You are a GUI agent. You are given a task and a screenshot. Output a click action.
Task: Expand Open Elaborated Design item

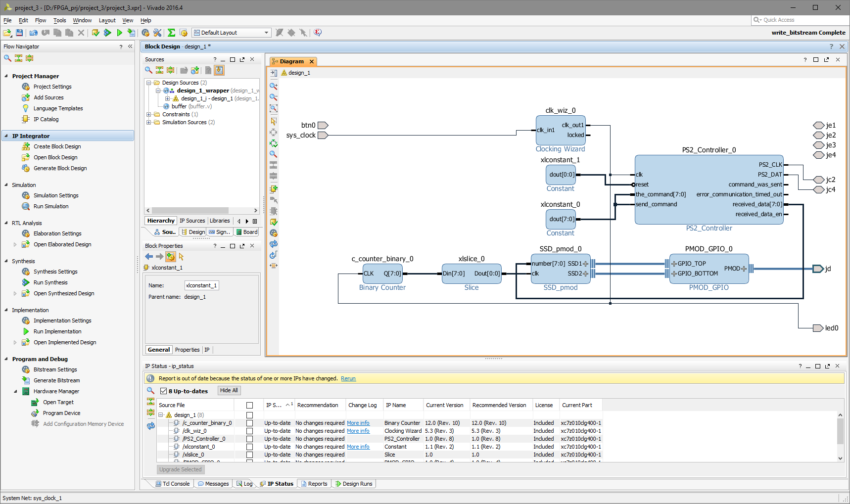(x=15, y=245)
